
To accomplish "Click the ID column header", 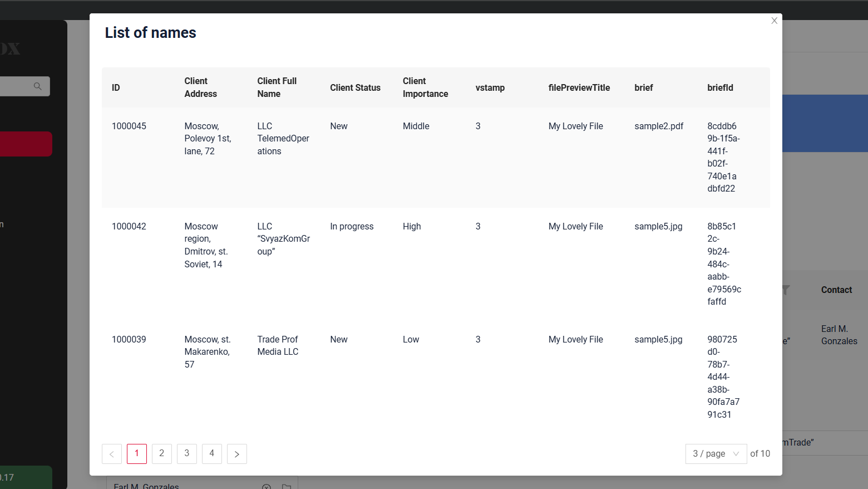I will point(116,87).
